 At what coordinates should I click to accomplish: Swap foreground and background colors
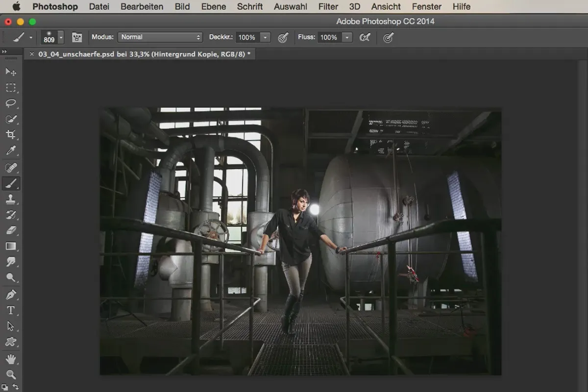coord(16,387)
